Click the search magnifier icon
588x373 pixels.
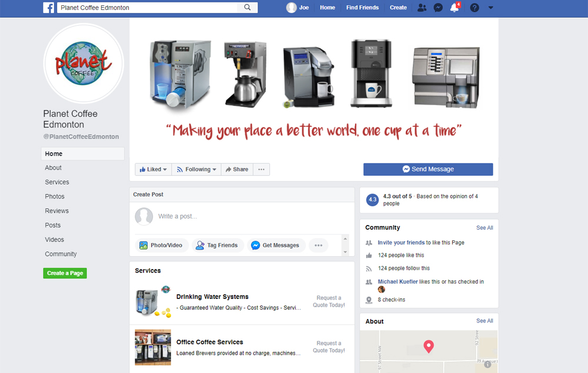[x=248, y=8]
